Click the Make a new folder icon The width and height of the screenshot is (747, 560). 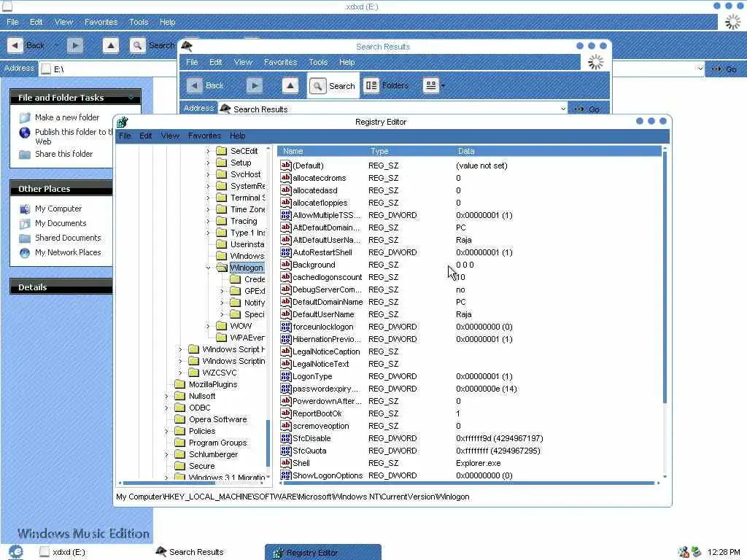pyautogui.click(x=25, y=117)
